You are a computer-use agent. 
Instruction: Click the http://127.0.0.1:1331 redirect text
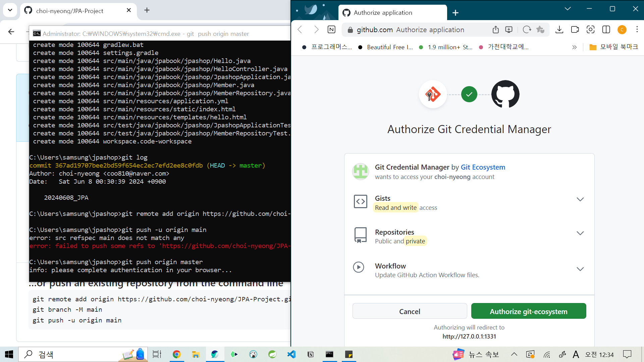click(x=469, y=336)
